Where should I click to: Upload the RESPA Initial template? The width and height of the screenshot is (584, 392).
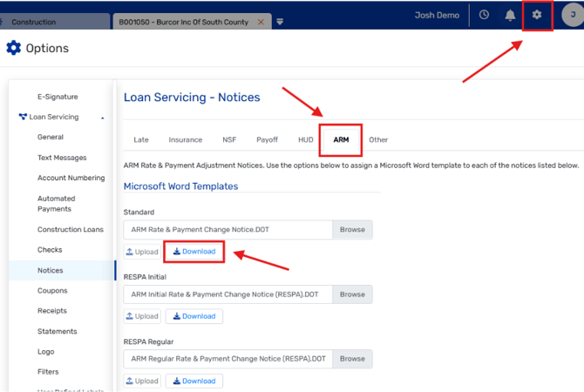pyautogui.click(x=142, y=316)
